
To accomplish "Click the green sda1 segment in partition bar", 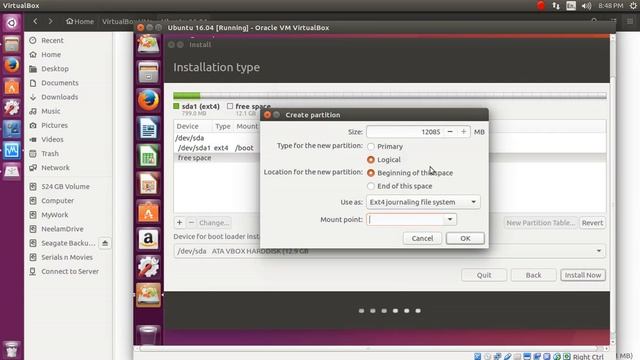I will pos(187,96).
